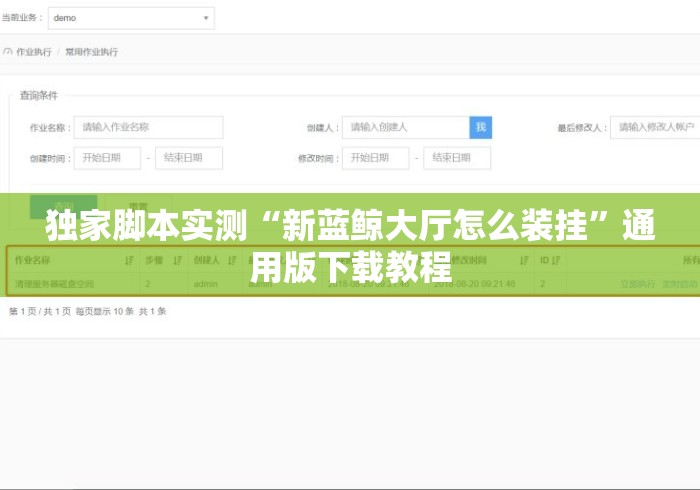Click the green 查询 button
Viewport: 700px width, 490px height.
pyautogui.click(x=64, y=207)
